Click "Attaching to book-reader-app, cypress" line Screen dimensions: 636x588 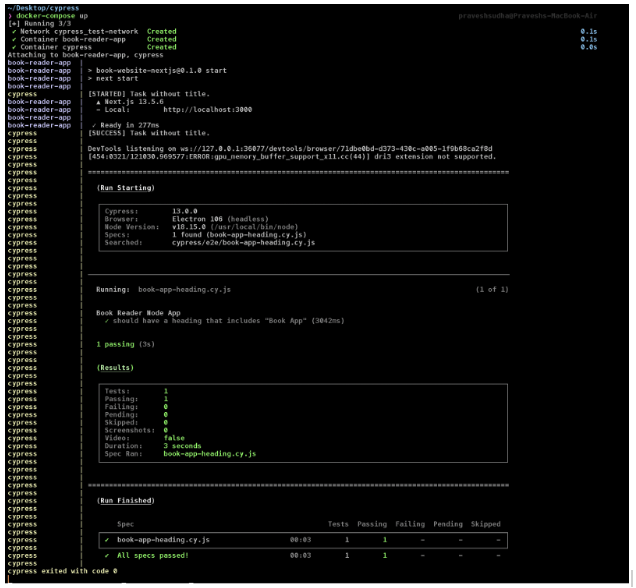pos(85,55)
